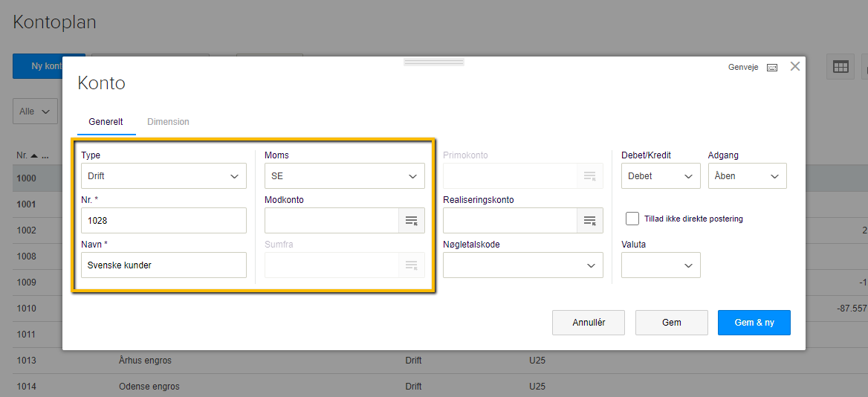Viewport: 868px width, 397px height.
Task: Enable Tillad ikke direkte postering checkbox
Action: [632, 219]
